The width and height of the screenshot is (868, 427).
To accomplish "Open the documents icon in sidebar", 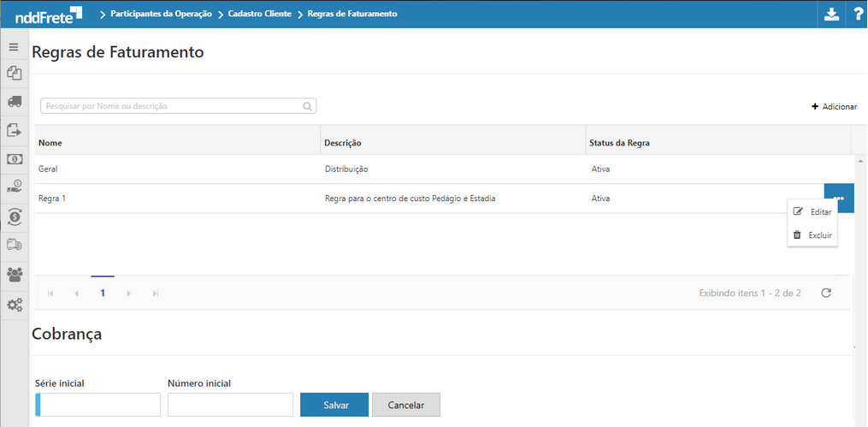I will [14, 74].
